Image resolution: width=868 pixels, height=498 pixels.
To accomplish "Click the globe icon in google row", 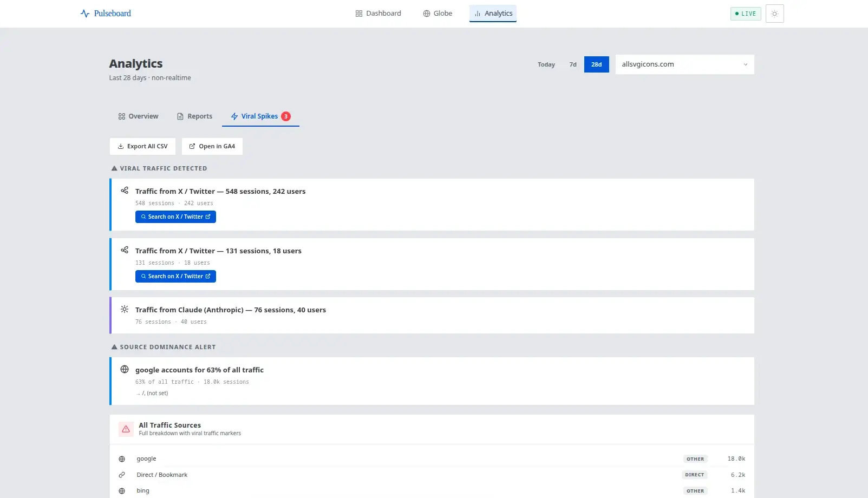I will [x=122, y=459].
